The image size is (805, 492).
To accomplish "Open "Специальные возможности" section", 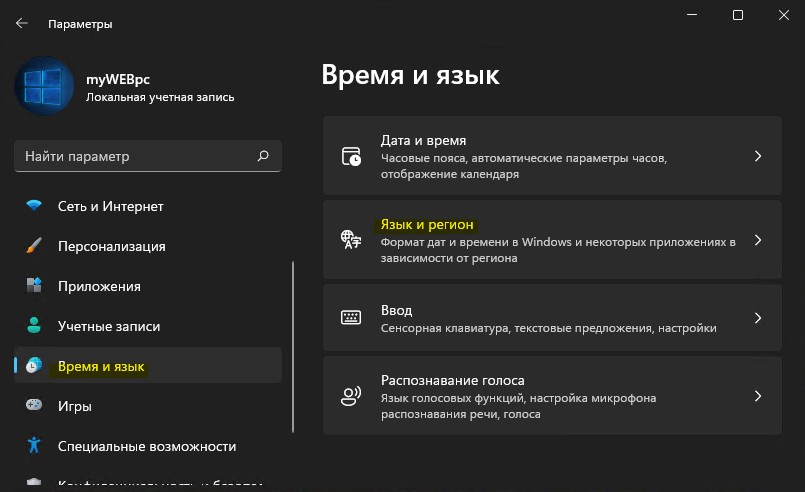I will [x=148, y=446].
